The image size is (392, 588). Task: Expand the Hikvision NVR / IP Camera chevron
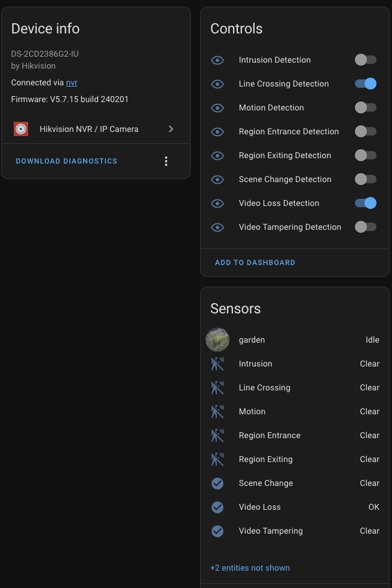[x=171, y=129]
